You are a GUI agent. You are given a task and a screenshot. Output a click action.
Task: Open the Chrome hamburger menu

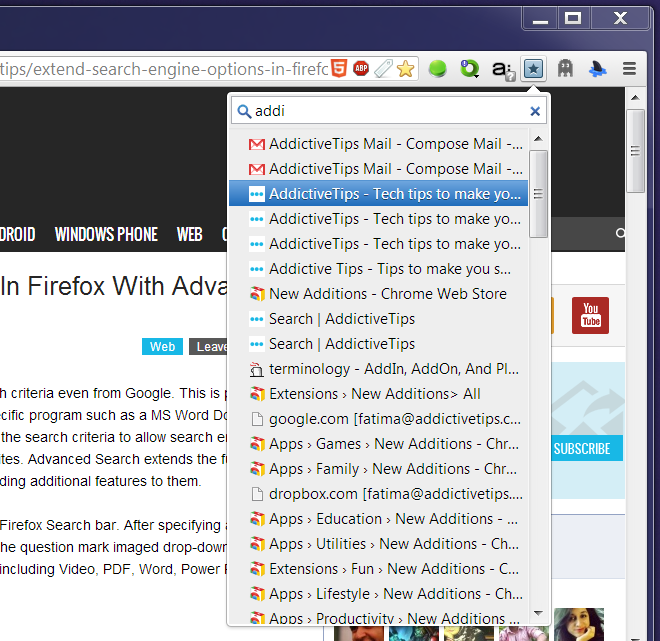pyautogui.click(x=629, y=69)
